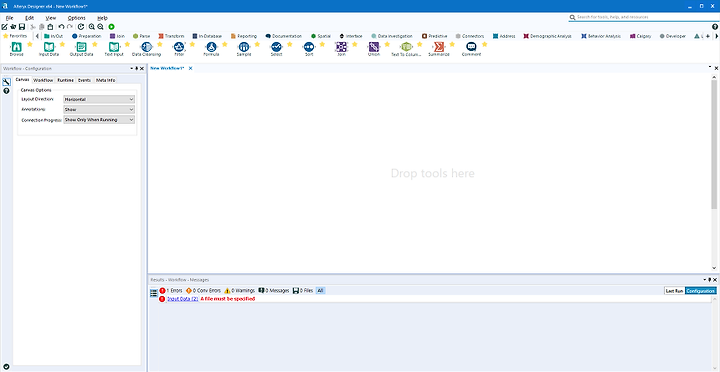Select the Sort tool icon
The height and width of the screenshot is (372, 720).
pos(309,46)
